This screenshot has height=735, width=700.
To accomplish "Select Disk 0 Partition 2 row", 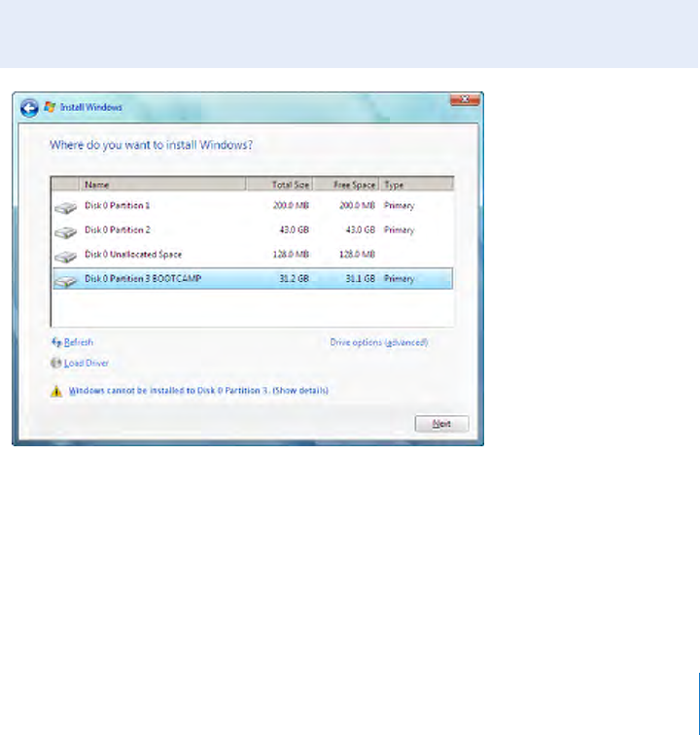I will point(253,230).
